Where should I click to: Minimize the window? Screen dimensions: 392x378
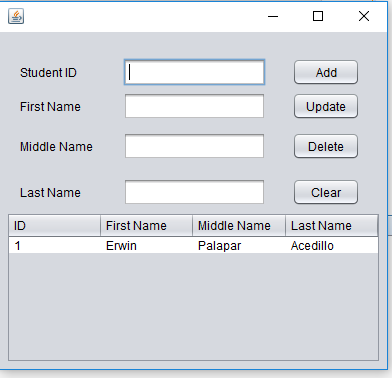(273, 16)
